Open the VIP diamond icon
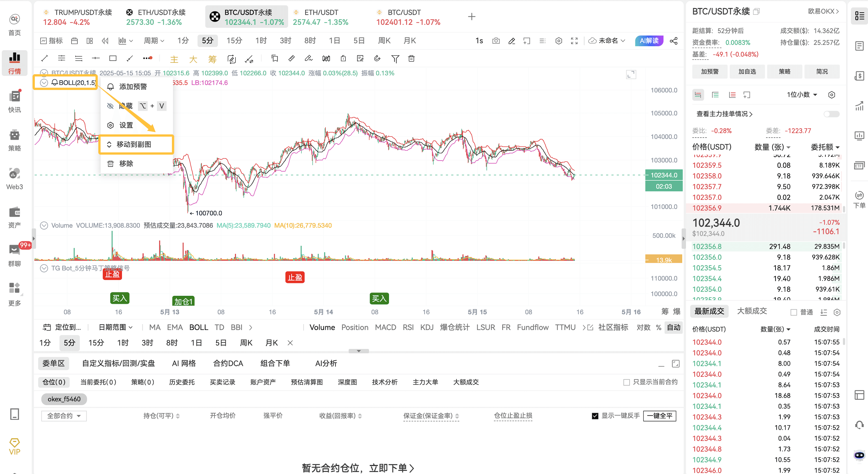Screen dimensions: 868x474 [15, 446]
